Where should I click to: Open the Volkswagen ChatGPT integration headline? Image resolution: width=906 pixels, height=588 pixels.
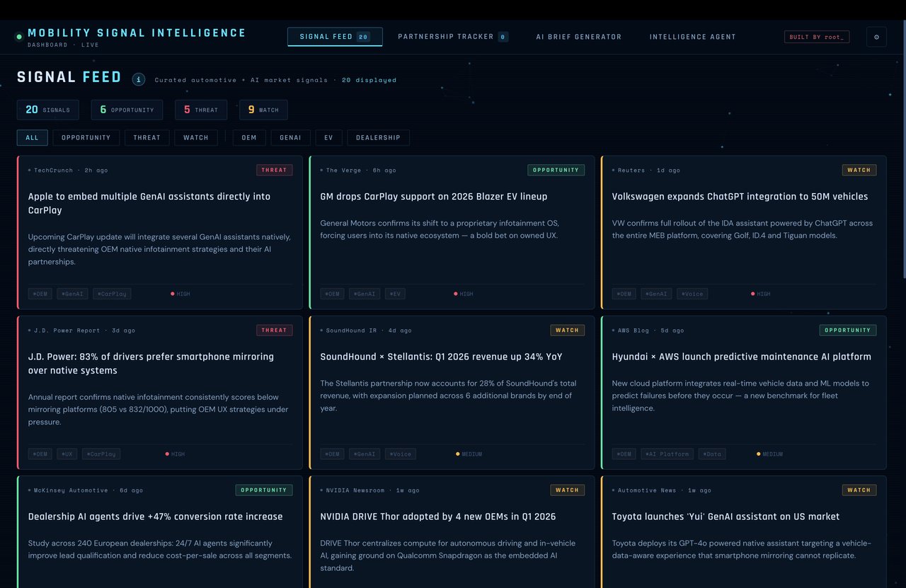[x=740, y=197]
